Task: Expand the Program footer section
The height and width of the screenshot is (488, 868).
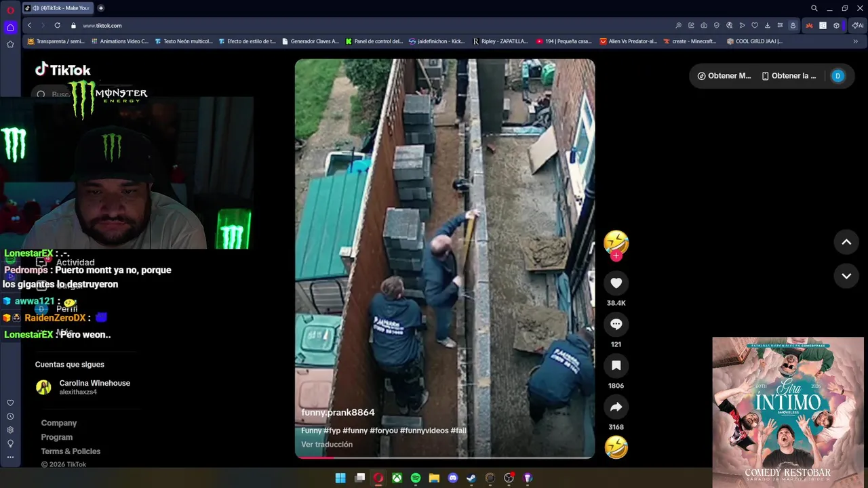Action: 57,437
